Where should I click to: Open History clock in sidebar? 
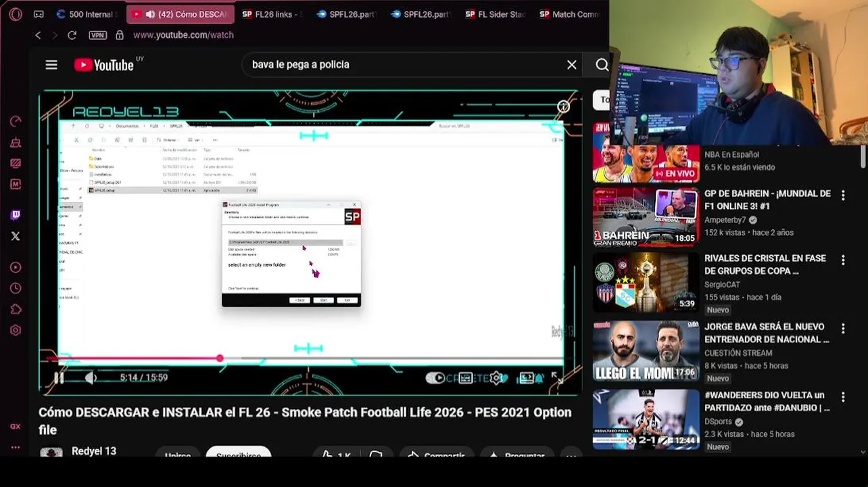pyautogui.click(x=16, y=288)
